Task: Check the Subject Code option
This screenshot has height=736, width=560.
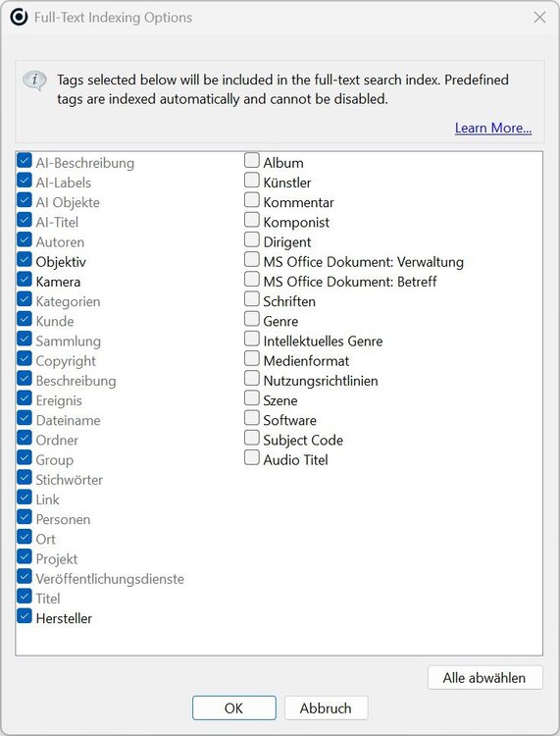Action: pyautogui.click(x=252, y=438)
